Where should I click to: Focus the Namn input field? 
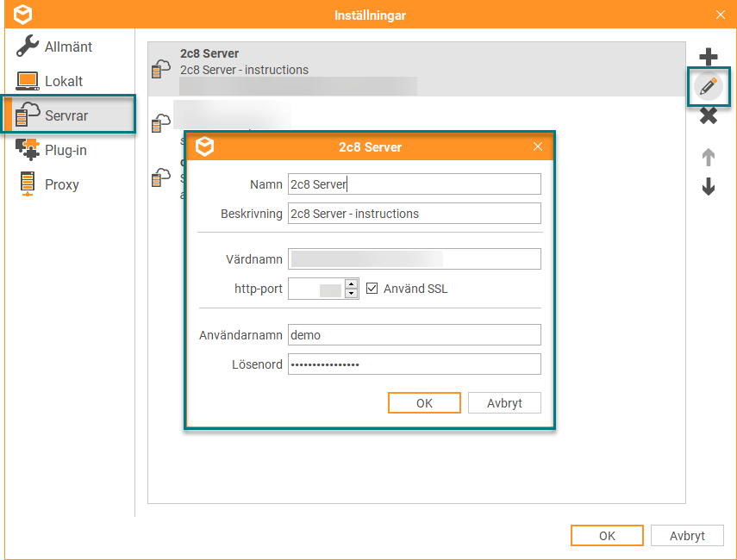pyautogui.click(x=414, y=184)
